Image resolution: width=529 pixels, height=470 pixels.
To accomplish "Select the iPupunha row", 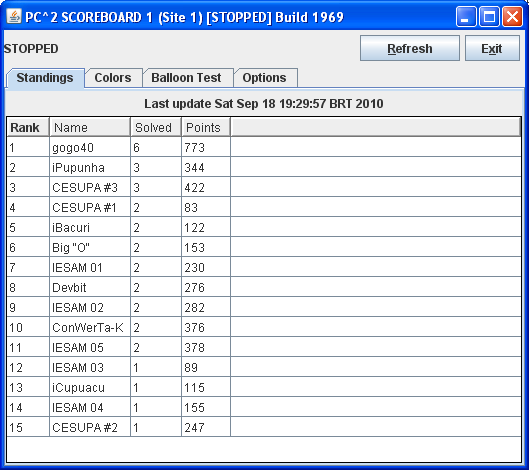I will click(264, 167).
